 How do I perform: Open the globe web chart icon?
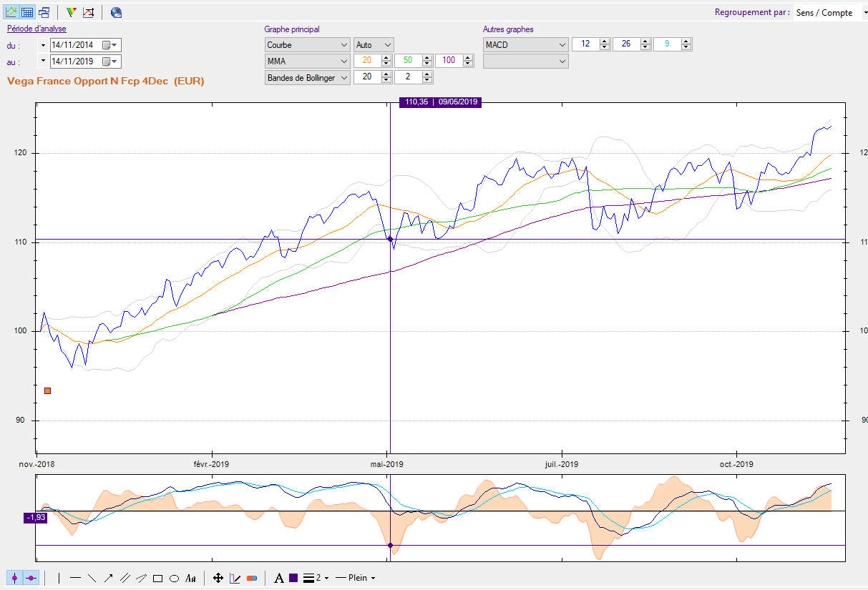(116, 12)
